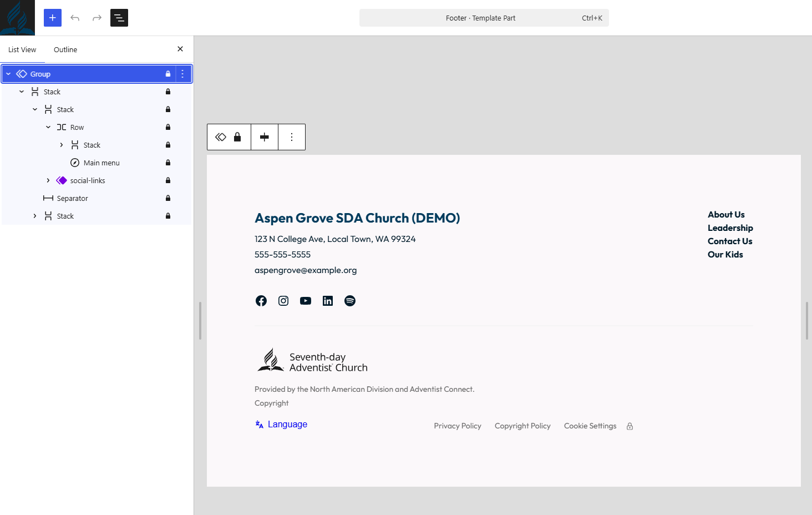
Task: Click lock icon on Group row
Action: pos(168,74)
